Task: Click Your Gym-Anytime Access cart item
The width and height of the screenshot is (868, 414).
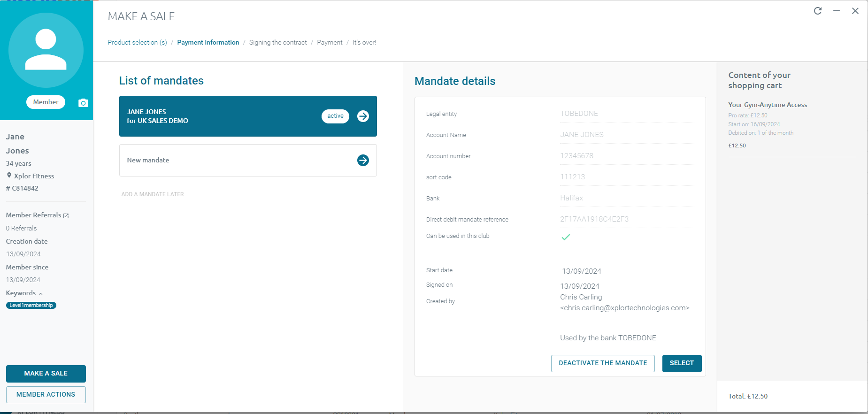Action: coord(768,105)
